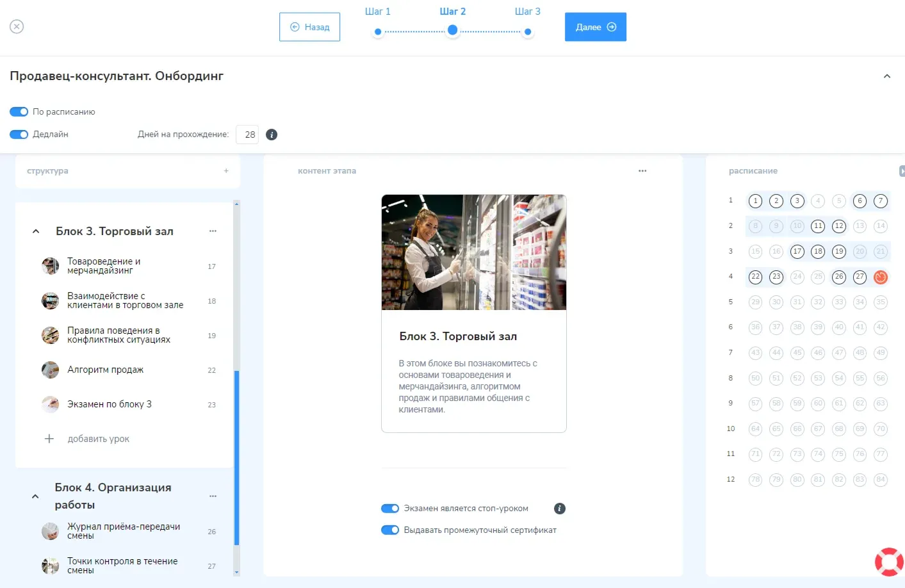This screenshot has width=905, height=588.
Task: Collapse Блок 4. Организация работы section
Action: click(35, 496)
